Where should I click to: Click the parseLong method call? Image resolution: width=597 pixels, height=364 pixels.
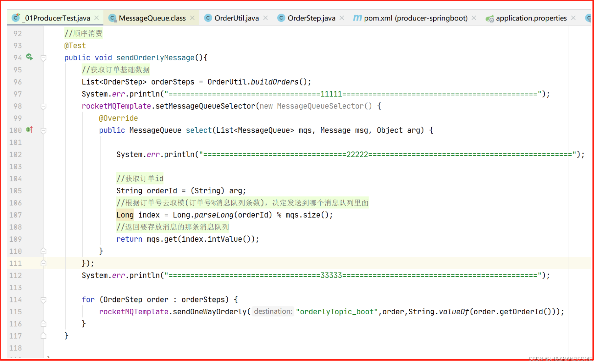tap(214, 215)
